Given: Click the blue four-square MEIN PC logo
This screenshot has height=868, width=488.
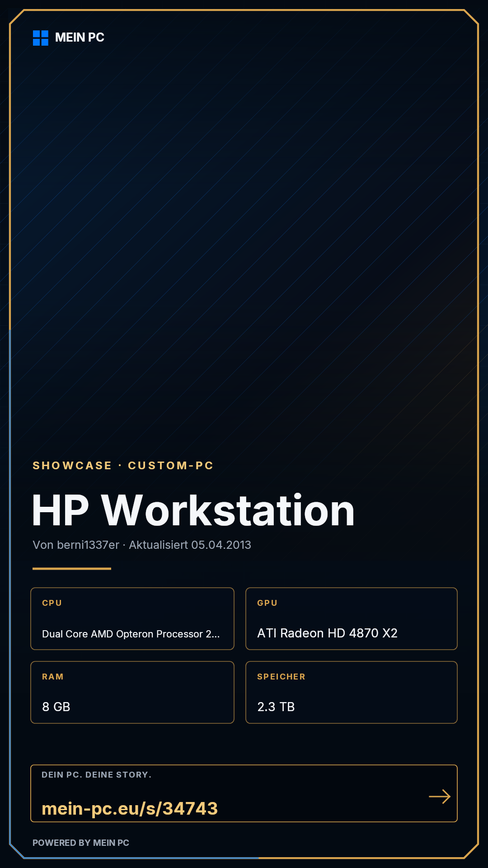Looking at the screenshot, I should (41, 38).
